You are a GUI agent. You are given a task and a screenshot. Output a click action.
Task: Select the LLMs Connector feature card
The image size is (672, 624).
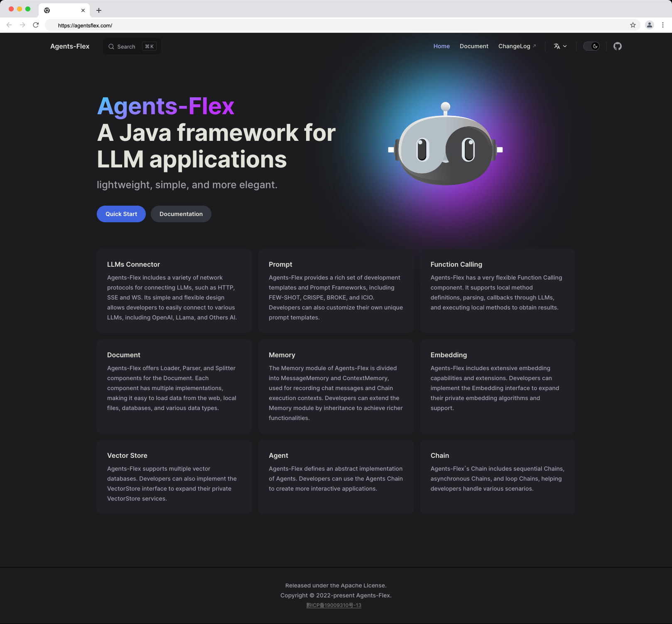174,291
